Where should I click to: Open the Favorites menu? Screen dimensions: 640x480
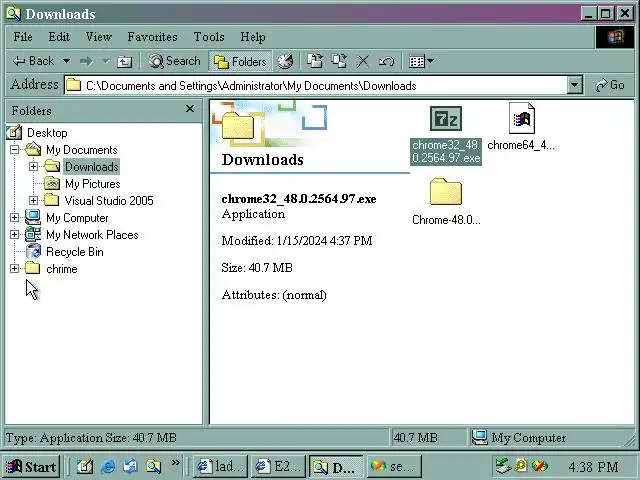(152, 37)
